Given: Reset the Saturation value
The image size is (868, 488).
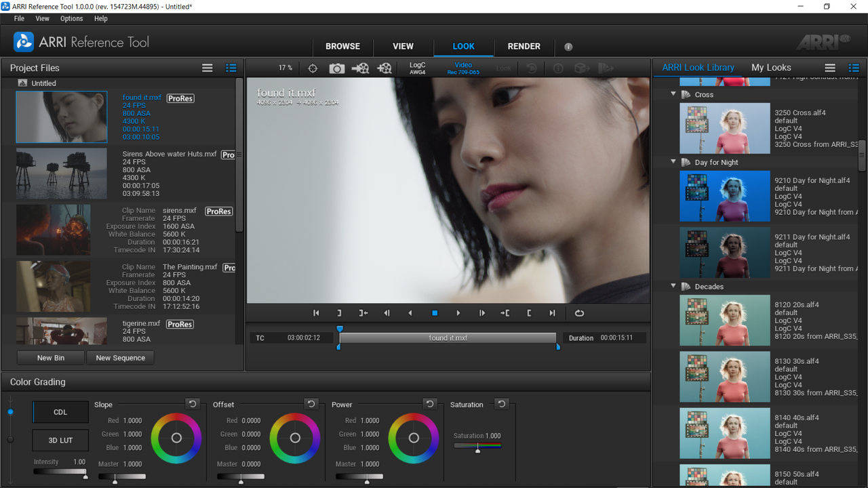Looking at the screenshot, I should coord(501,404).
